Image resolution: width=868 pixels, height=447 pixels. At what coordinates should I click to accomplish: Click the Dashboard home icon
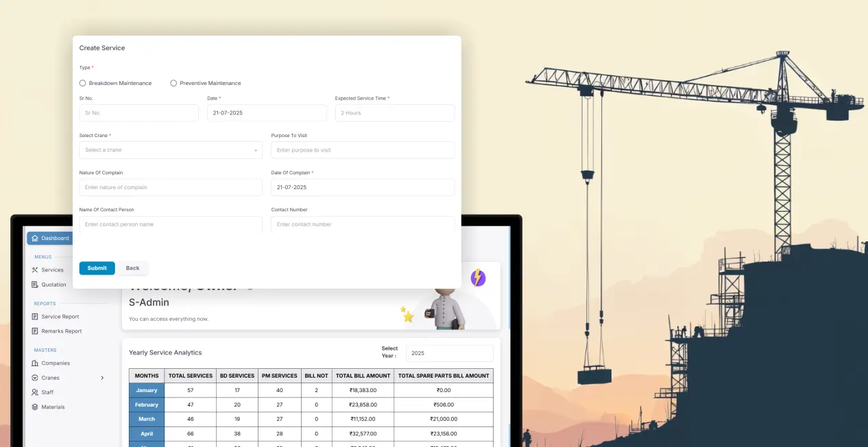[x=35, y=239]
